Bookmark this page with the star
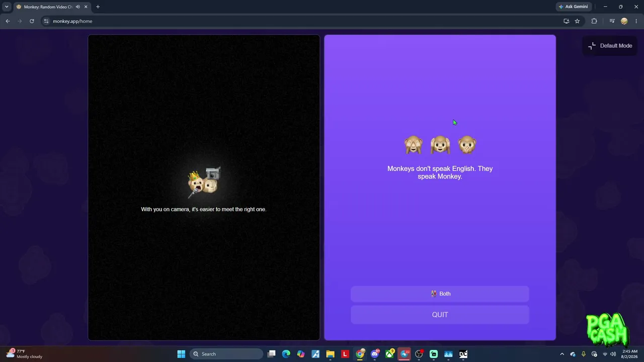Image resolution: width=644 pixels, height=362 pixels. click(x=577, y=21)
